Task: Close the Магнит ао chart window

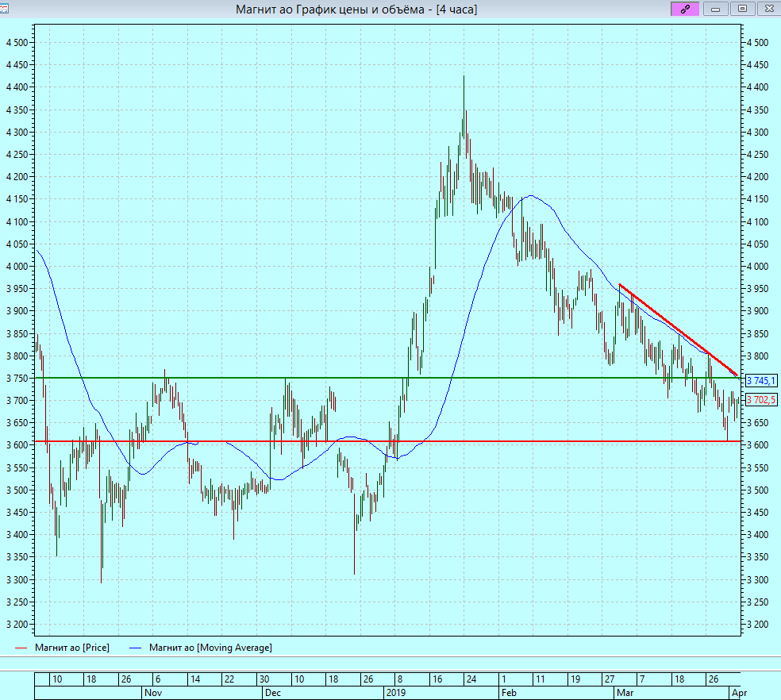Action: click(768, 9)
